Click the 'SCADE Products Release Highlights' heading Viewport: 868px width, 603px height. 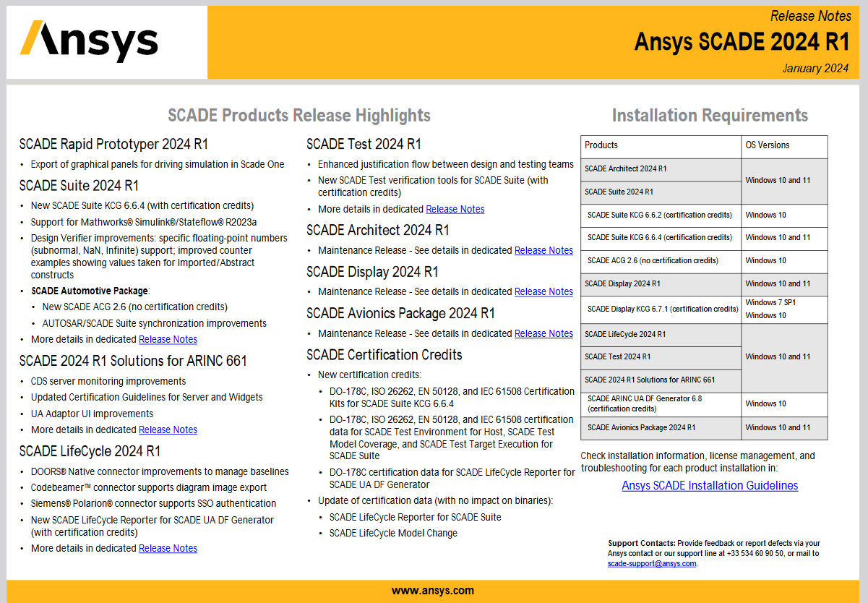tap(299, 116)
